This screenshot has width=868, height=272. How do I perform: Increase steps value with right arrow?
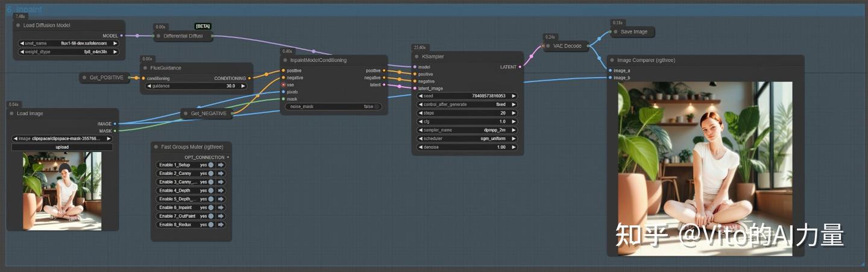click(x=514, y=113)
